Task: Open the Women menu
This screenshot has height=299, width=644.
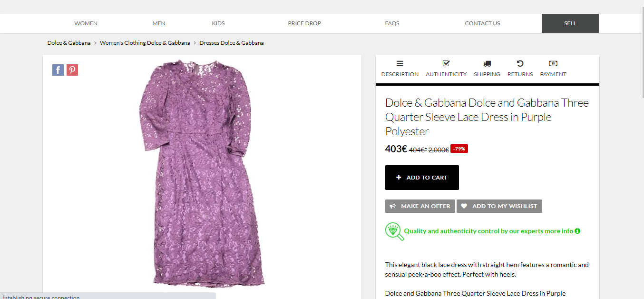Action: [x=86, y=23]
